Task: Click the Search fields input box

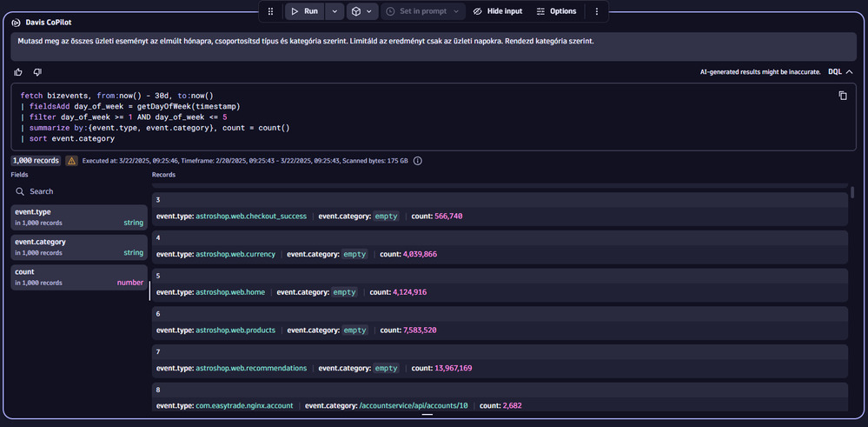Action: point(78,191)
